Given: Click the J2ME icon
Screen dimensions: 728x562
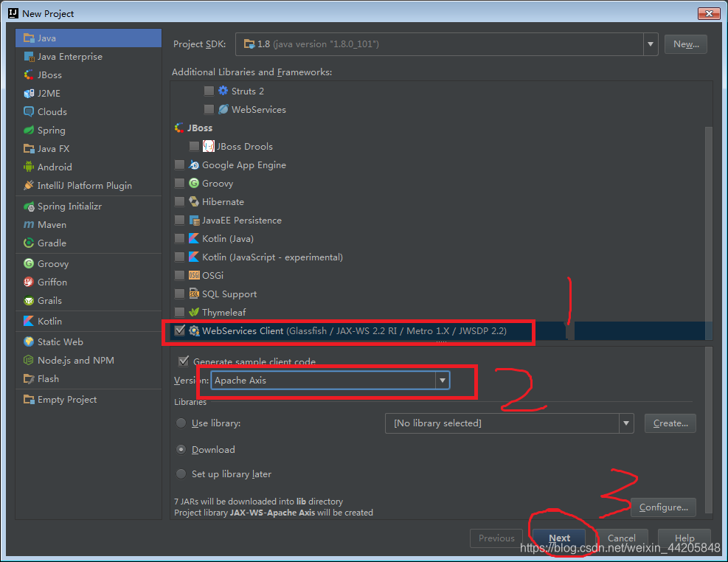Looking at the screenshot, I should click(29, 93).
